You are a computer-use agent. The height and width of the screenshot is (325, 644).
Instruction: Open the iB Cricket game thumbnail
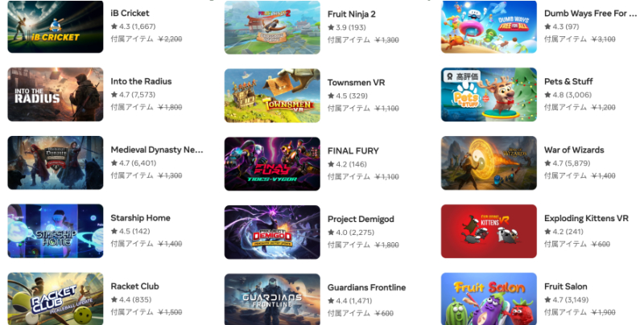point(56,27)
